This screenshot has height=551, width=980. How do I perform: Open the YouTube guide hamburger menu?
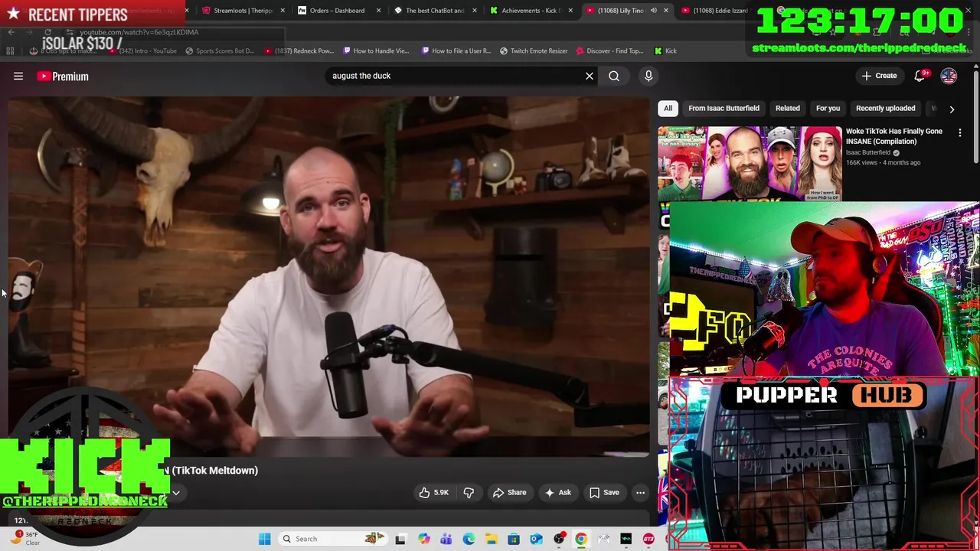pyautogui.click(x=18, y=77)
